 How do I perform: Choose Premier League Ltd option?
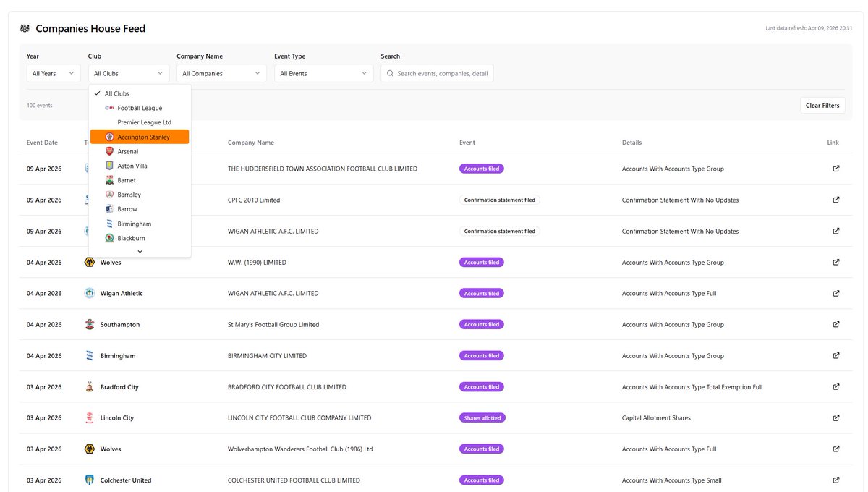click(140, 122)
